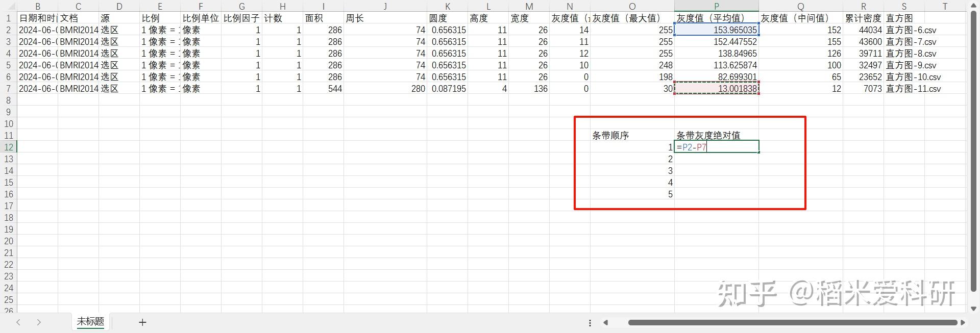This screenshot has height=333, width=980.
Task: Select cell with value 13.001838
Action: point(716,89)
